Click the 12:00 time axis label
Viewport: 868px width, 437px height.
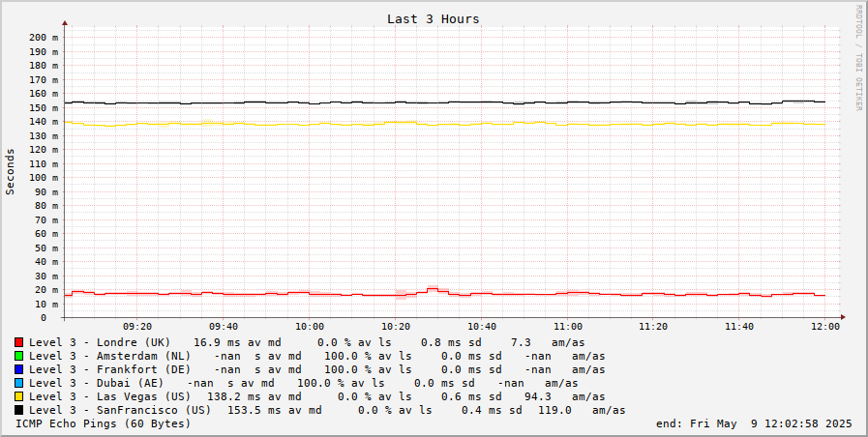tap(825, 327)
